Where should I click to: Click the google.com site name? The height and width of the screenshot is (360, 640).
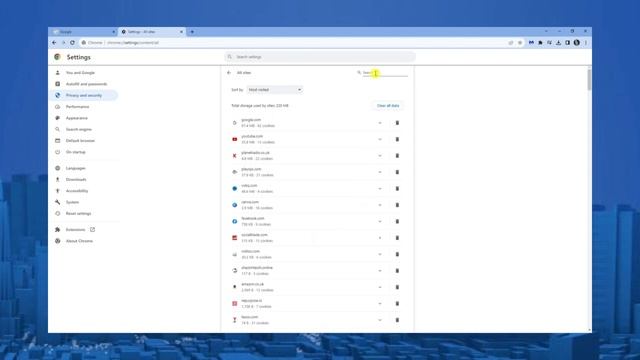click(x=251, y=120)
